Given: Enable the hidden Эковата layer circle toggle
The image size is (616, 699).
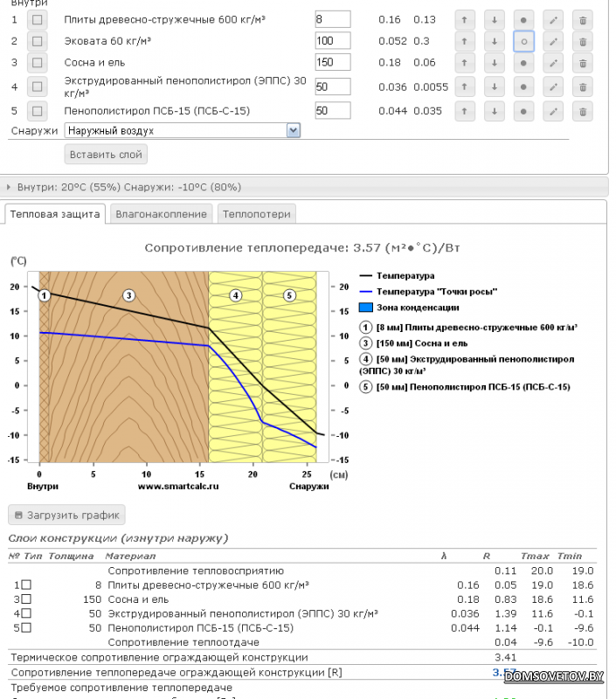Looking at the screenshot, I should tap(523, 41).
